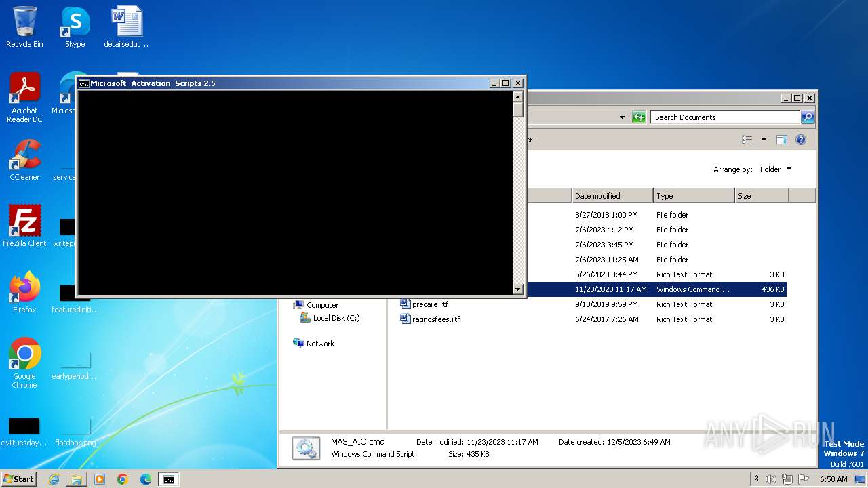Select folder row dated 7/6/2023 11:25 AM
The height and width of the screenshot is (488, 868).
pos(656,260)
